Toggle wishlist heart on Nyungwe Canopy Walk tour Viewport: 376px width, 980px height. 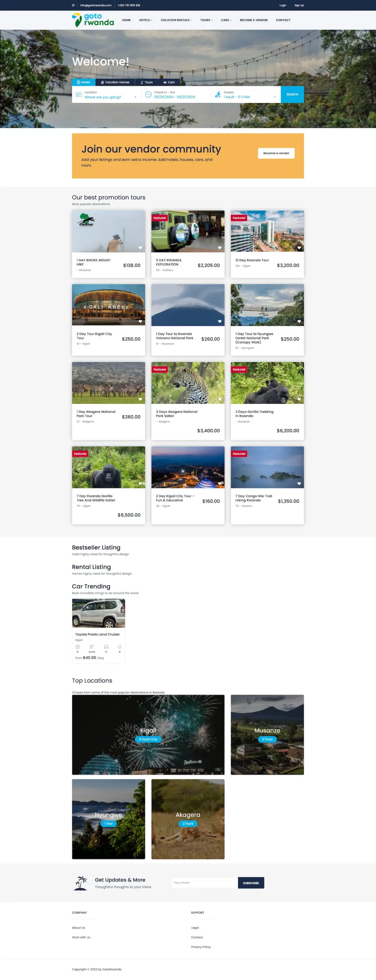click(299, 321)
